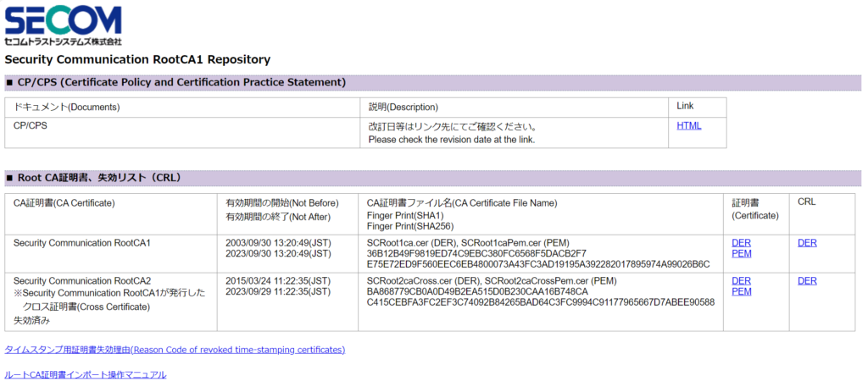Viewport: 868px width, 387px height.
Task: Download RootCA2 CRL DER link
Action: click(x=807, y=281)
